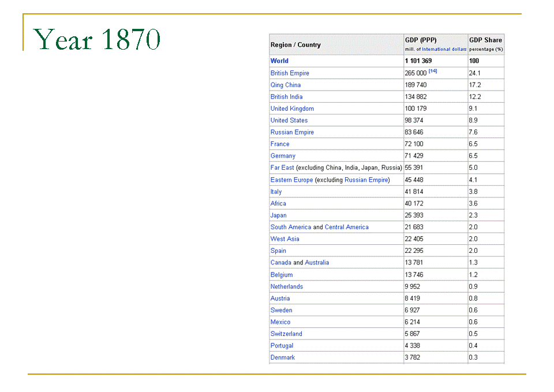Click the GDP (PPP) column header
The image size is (554, 392).
point(421,40)
